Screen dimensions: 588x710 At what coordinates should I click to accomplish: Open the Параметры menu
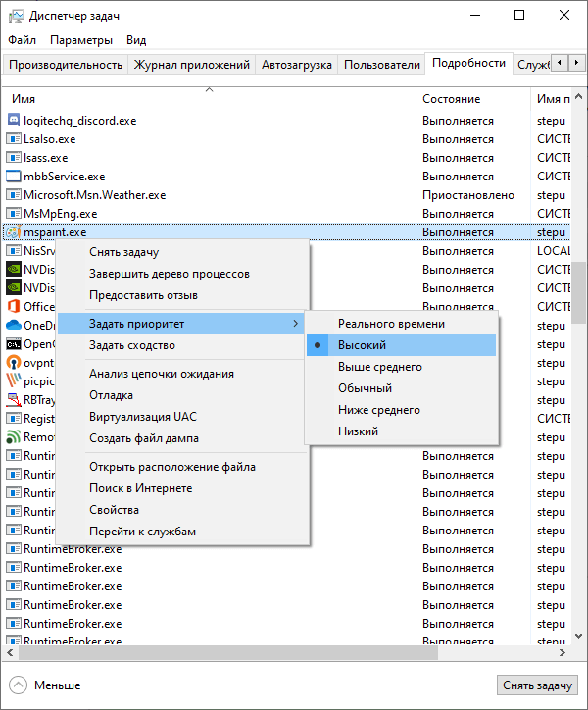tap(81, 40)
